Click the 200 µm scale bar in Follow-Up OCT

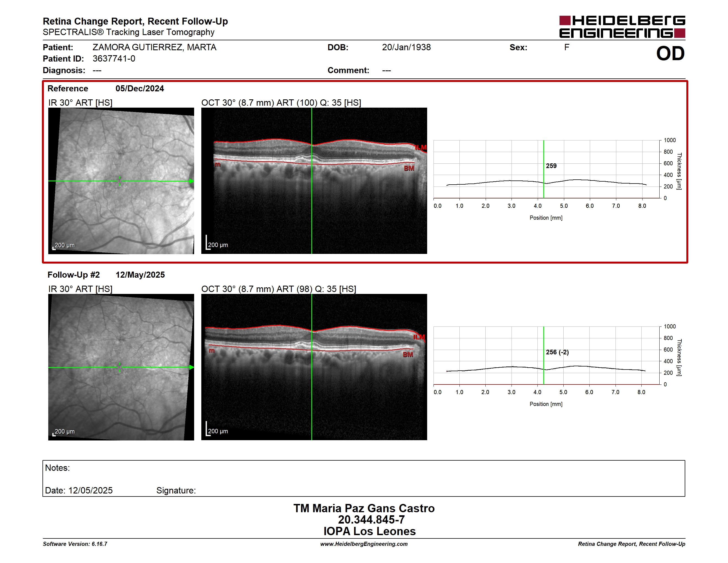point(217,429)
